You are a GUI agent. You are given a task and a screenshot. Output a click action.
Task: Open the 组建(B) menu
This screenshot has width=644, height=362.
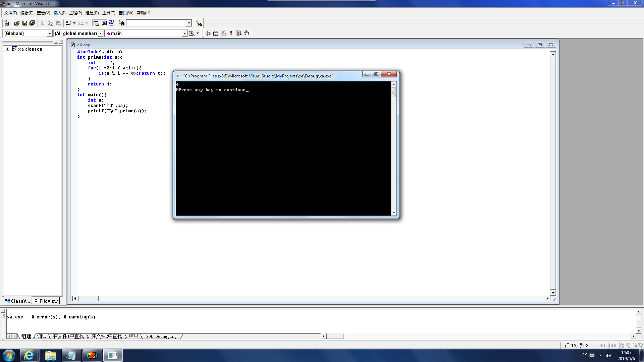pos(92,13)
